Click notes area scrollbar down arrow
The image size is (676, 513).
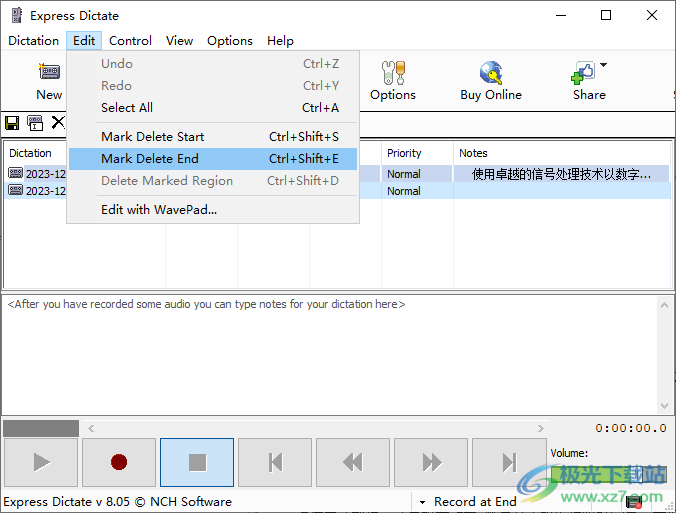(664, 406)
